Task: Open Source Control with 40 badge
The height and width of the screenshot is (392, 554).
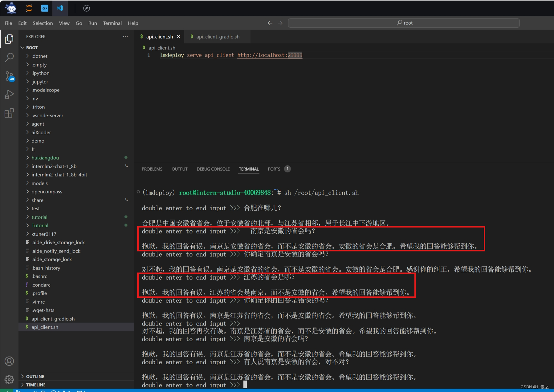Action: click(x=9, y=76)
